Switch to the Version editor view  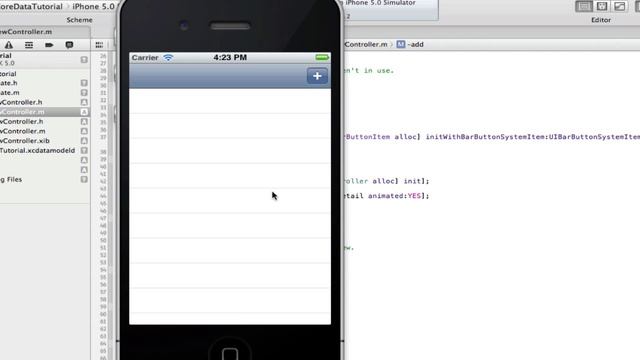pos(620,6)
